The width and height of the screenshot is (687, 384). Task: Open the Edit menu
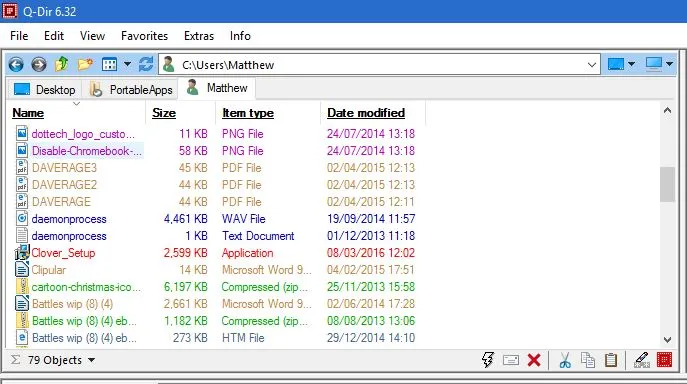(x=53, y=36)
